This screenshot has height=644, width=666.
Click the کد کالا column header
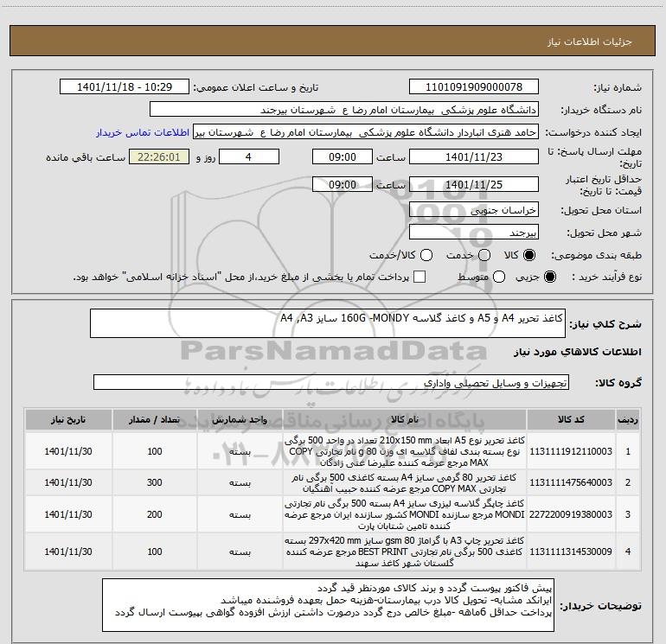[571, 420]
